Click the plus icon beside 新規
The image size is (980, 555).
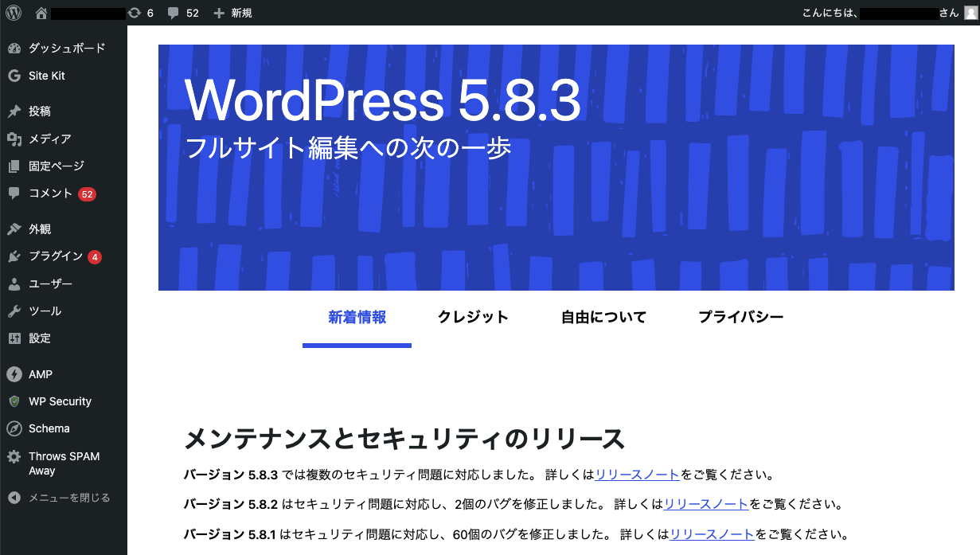pos(220,14)
